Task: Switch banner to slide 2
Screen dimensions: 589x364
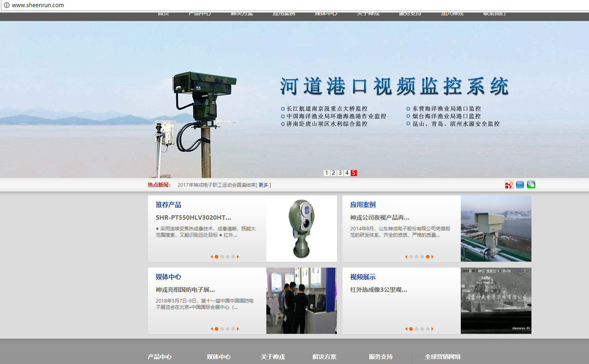Action: click(x=333, y=173)
